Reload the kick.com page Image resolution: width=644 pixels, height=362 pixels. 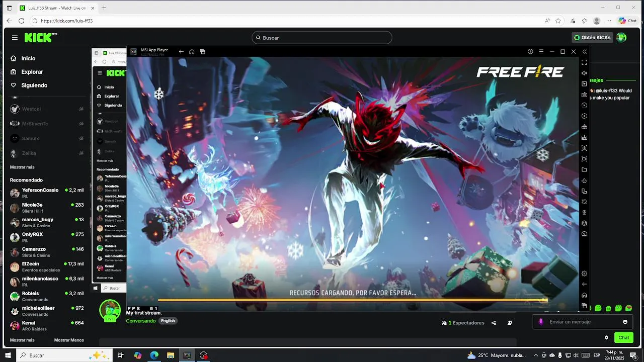(21, 21)
